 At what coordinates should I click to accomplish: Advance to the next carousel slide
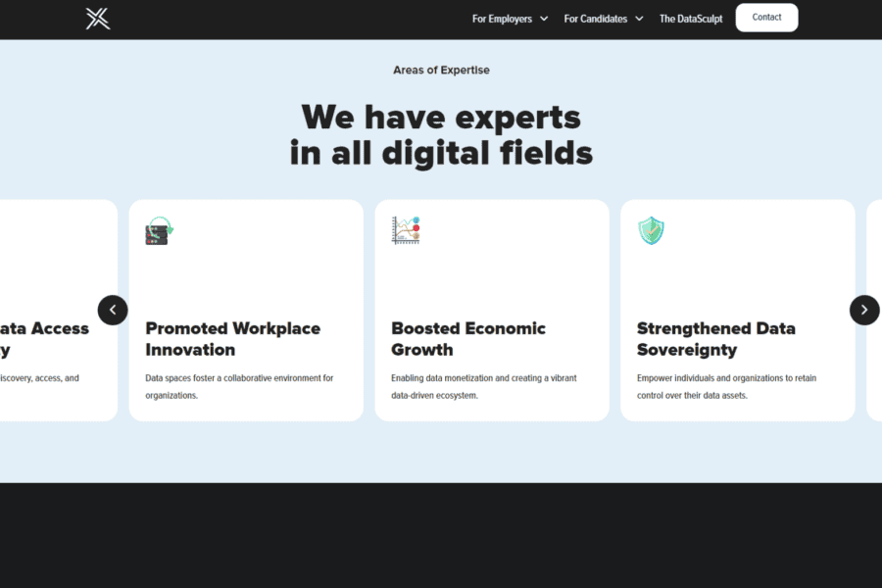[x=863, y=310]
